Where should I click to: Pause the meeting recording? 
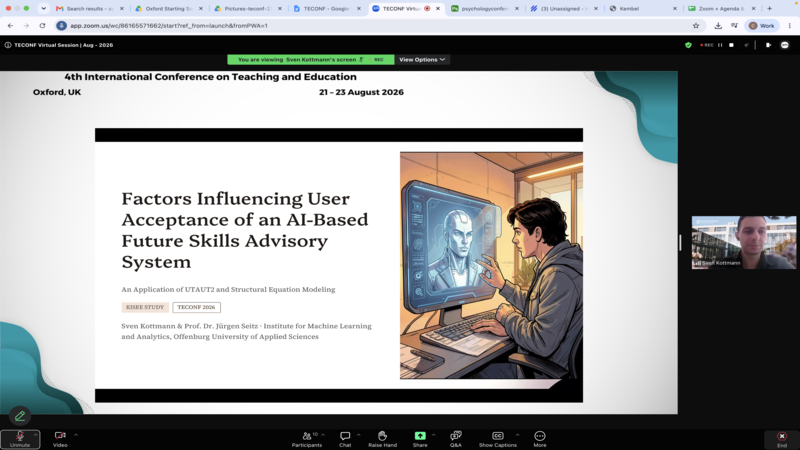coord(720,45)
